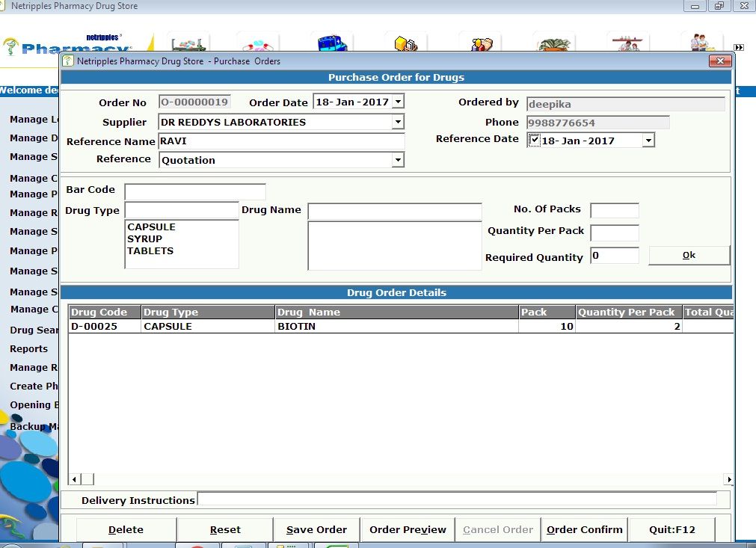Image resolution: width=756 pixels, height=548 pixels.
Task: Click the Pack column header
Action: 547,313
